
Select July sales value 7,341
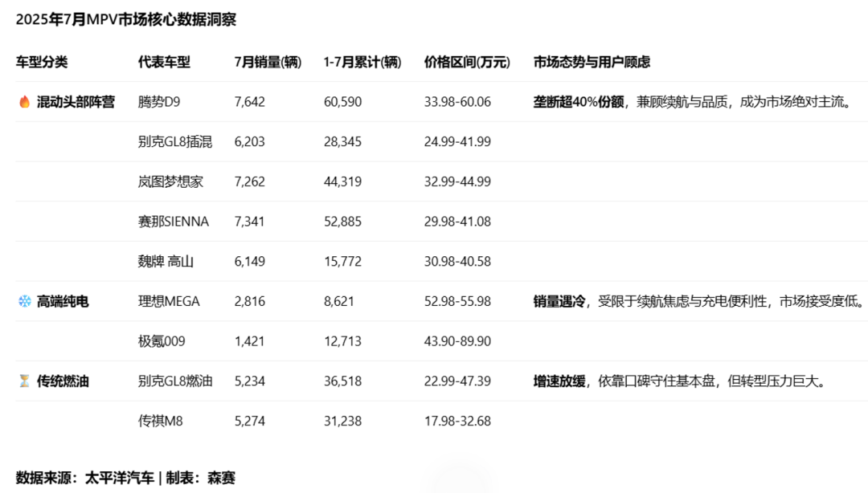[x=250, y=222]
